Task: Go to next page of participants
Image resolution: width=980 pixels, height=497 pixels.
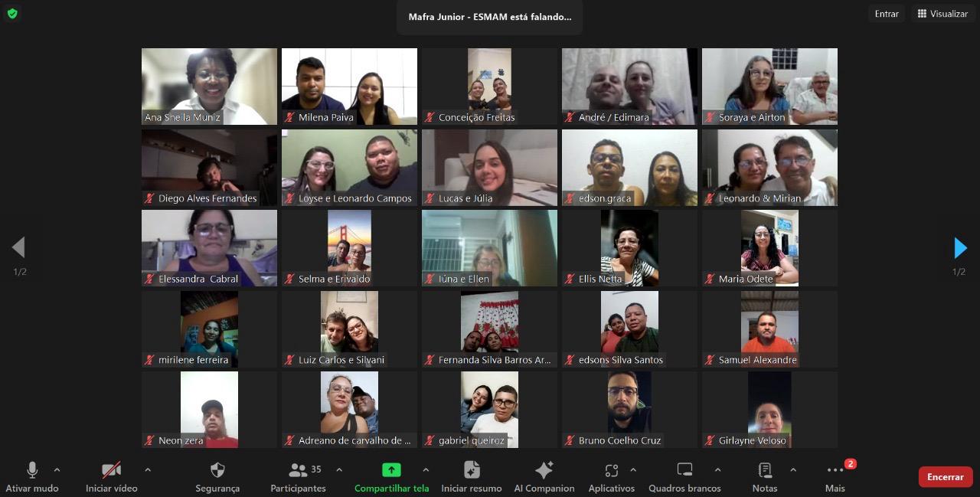Action: coord(960,248)
